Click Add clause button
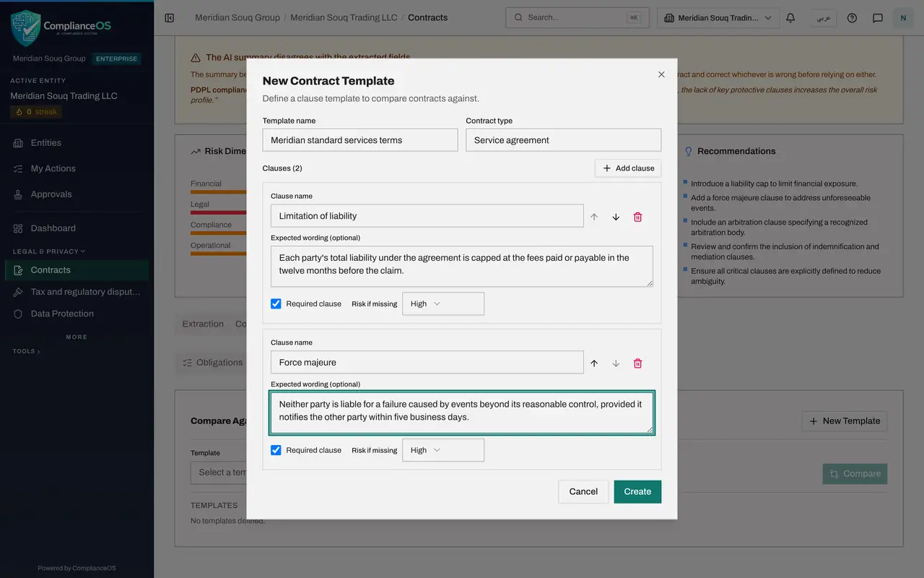Image resolution: width=924 pixels, height=578 pixels. 628,168
